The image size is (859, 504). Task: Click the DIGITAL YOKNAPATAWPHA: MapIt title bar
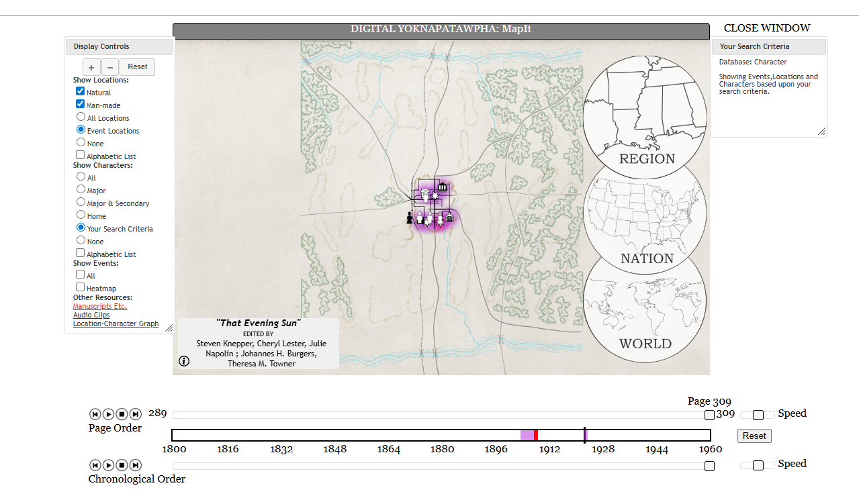pyautogui.click(x=441, y=30)
